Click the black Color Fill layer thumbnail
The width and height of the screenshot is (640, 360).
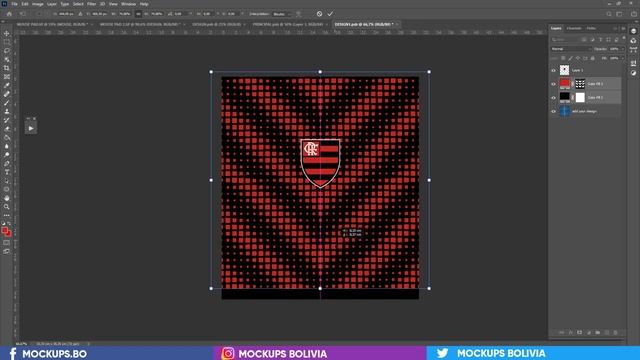[564, 97]
